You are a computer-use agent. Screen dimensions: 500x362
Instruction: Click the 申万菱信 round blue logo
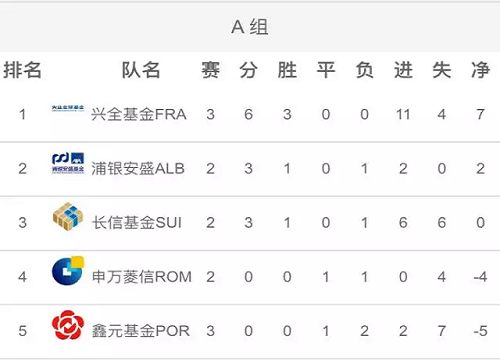point(68,271)
